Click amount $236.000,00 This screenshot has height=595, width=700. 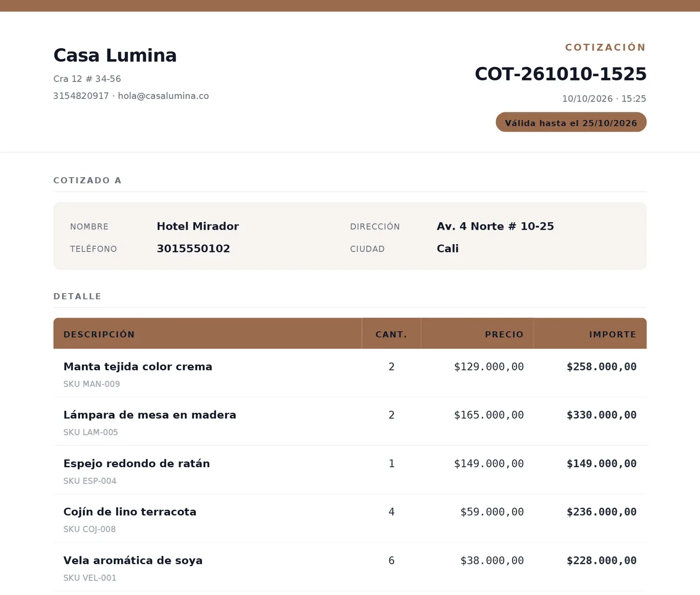coord(602,511)
